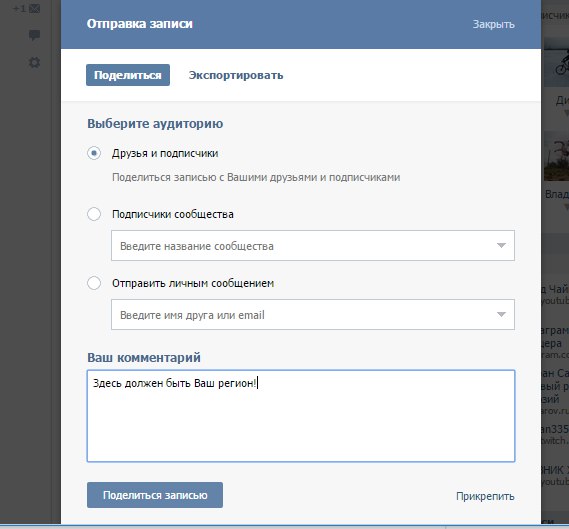Open the cyclist thumbnail on the right
Screen dimensions: 569x529
pos(556,62)
